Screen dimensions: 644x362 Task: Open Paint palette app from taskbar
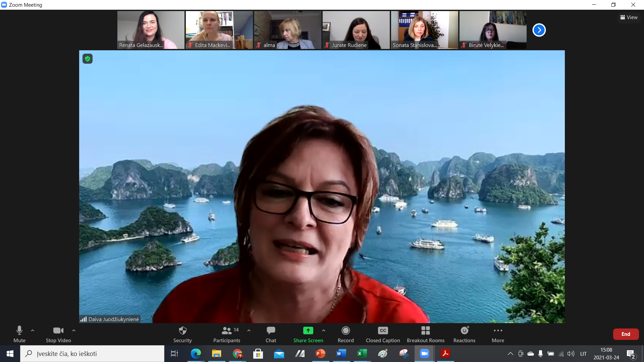[383, 354]
